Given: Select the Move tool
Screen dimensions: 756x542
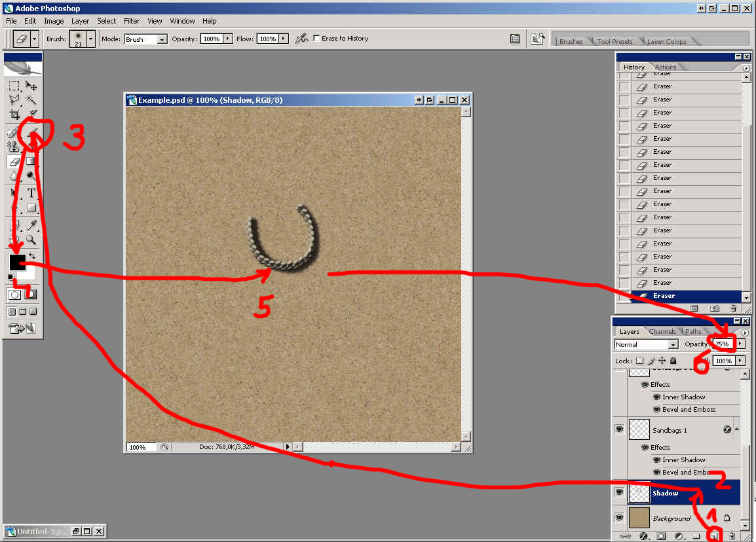Looking at the screenshot, I should click(31, 86).
